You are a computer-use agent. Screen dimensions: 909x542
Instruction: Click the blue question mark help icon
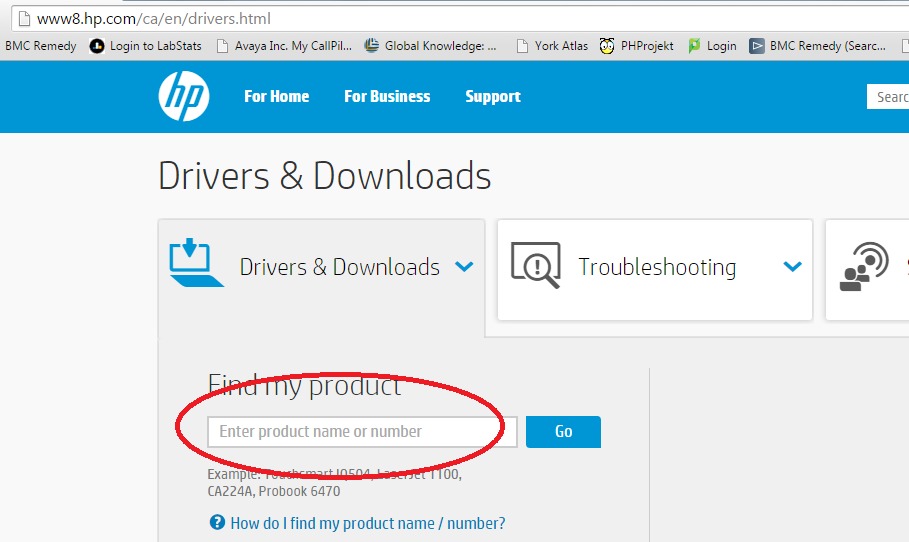point(217,522)
